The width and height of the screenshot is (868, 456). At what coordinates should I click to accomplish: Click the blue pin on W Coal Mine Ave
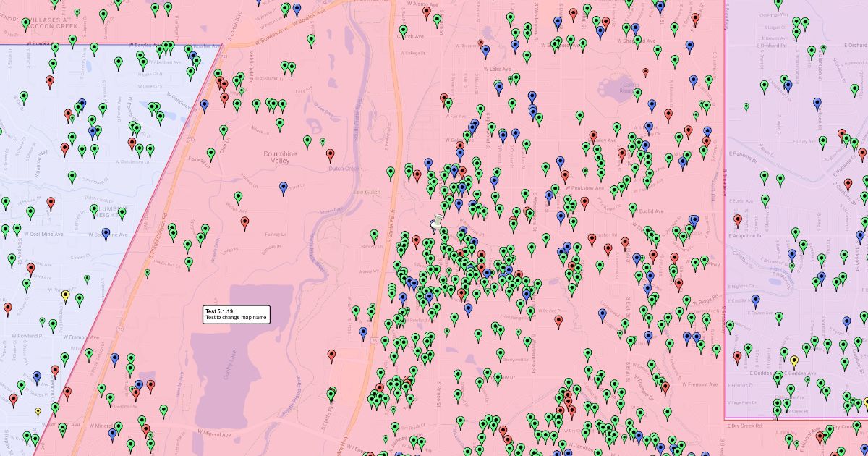pos(106,235)
